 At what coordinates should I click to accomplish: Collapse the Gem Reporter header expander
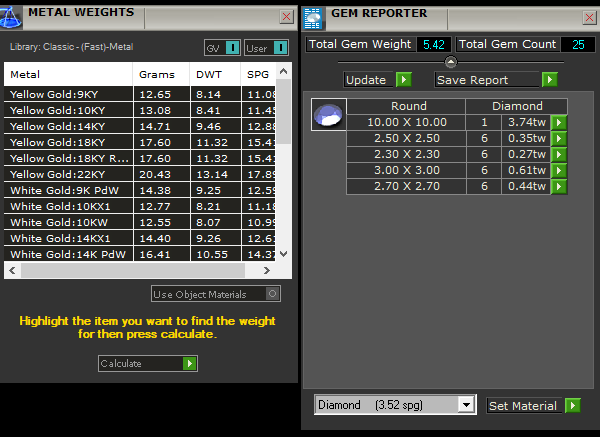pyautogui.click(x=449, y=61)
